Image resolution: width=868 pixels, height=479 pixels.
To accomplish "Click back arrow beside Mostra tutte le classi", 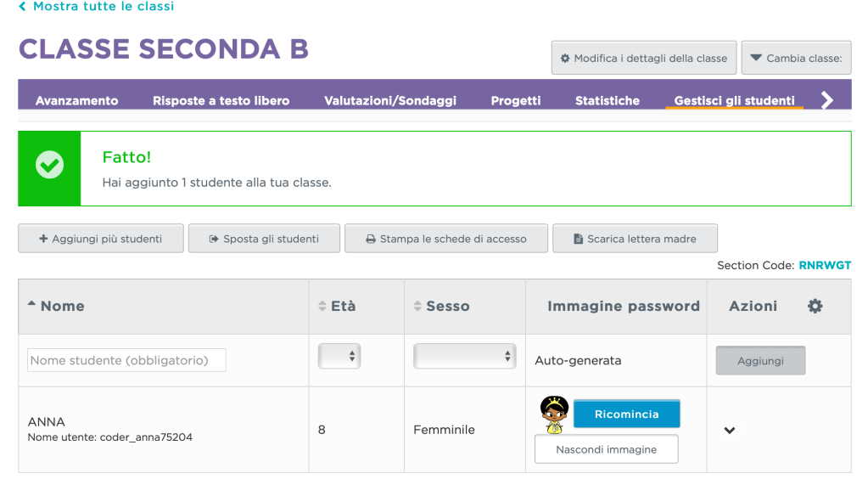I will [22, 7].
